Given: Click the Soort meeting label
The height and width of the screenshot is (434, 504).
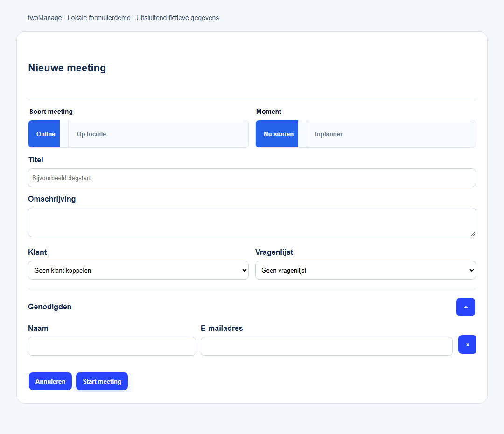Looking at the screenshot, I should coord(51,112).
